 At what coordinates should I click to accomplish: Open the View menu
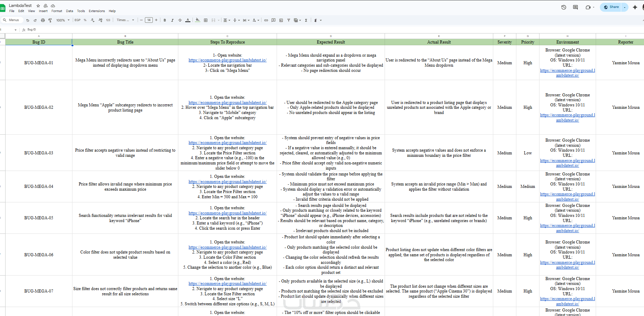(x=31, y=11)
